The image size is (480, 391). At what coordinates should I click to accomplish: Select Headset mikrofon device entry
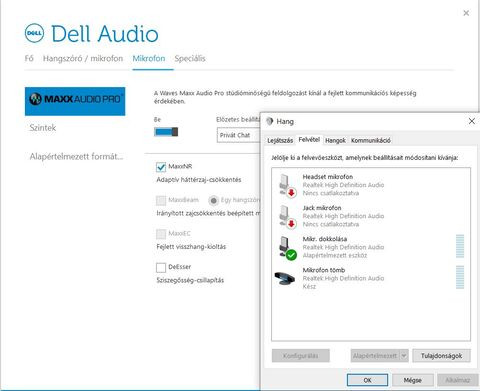[x=371, y=185]
